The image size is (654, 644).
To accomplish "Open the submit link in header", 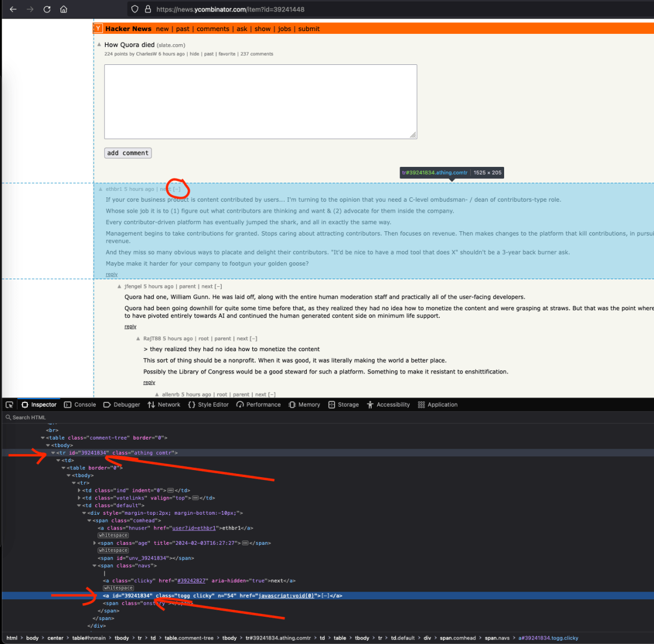I will tap(309, 29).
